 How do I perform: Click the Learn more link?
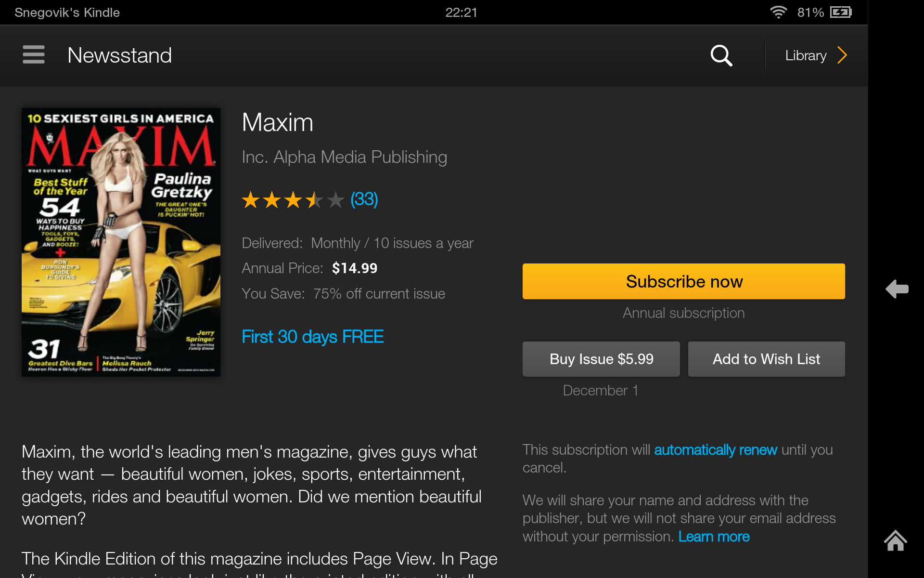coord(714,537)
